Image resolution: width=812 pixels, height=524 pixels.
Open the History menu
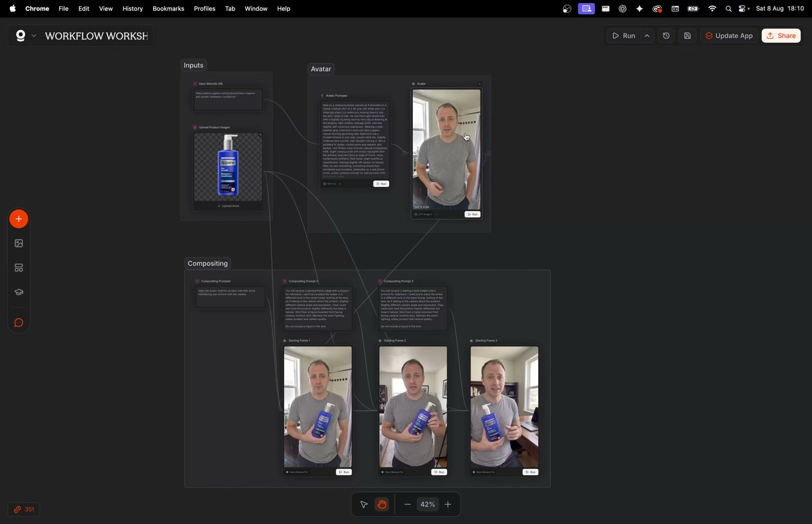132,9
